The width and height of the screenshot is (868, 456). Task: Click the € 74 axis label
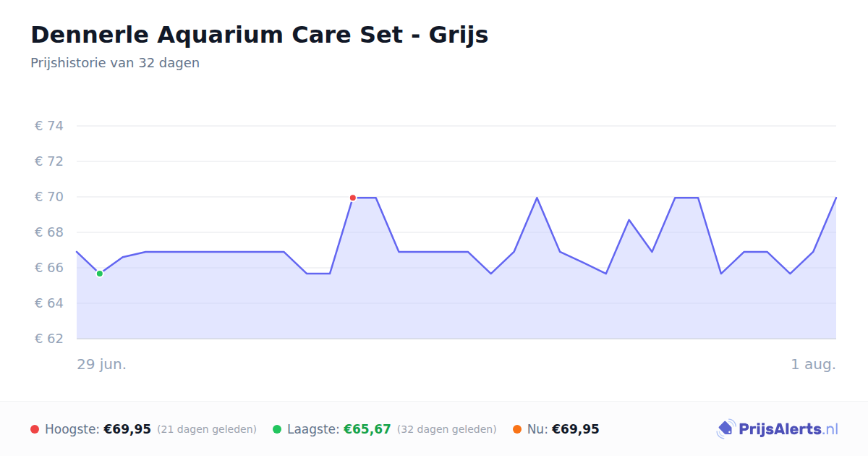pos(49,126)
